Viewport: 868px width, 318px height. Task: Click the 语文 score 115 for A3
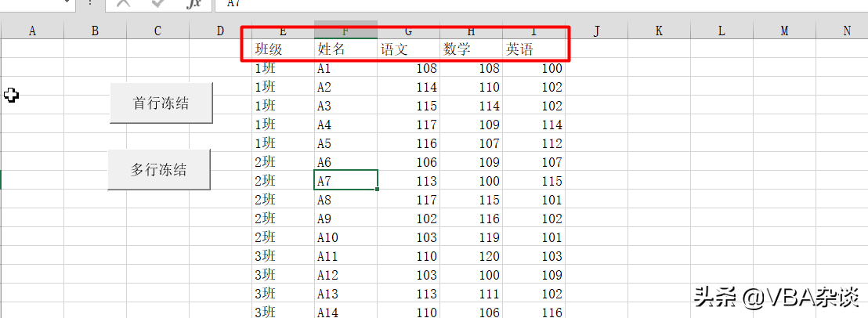[x=408, y=106]
